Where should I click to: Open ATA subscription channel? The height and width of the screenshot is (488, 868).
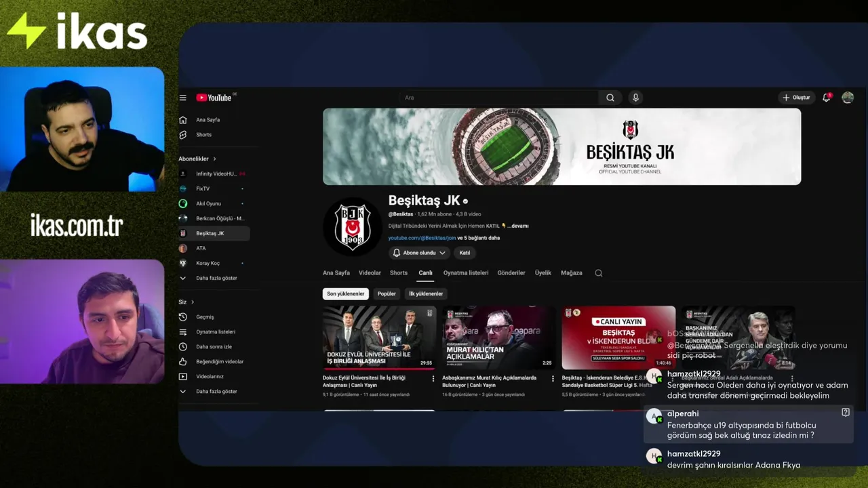214,248
